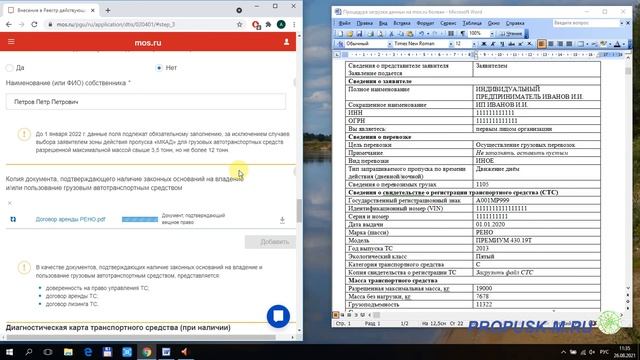Click the Cut scissors icon in Word
This screenshot has width=640, height=360.
[x=391, y=33]
